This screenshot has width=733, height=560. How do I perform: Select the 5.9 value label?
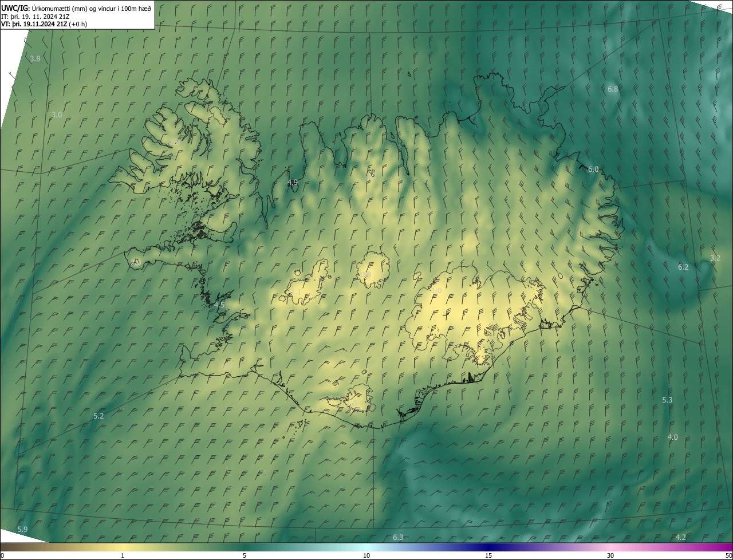[x=22, y=530]
